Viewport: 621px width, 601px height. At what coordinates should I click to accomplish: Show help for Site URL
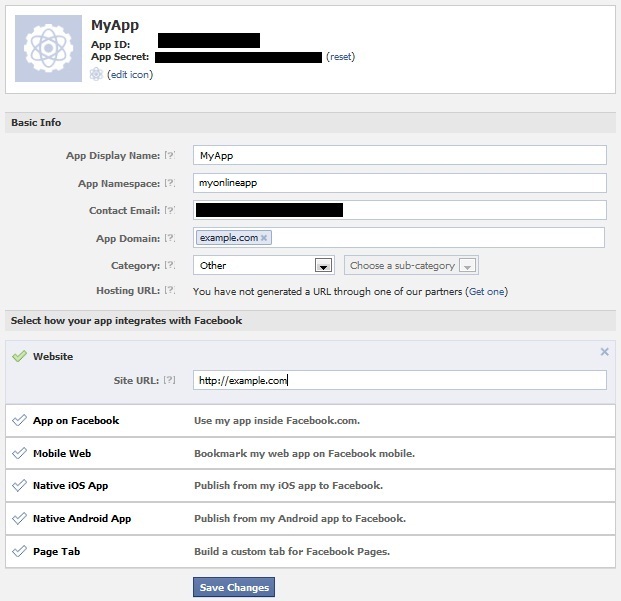[170, 380]
